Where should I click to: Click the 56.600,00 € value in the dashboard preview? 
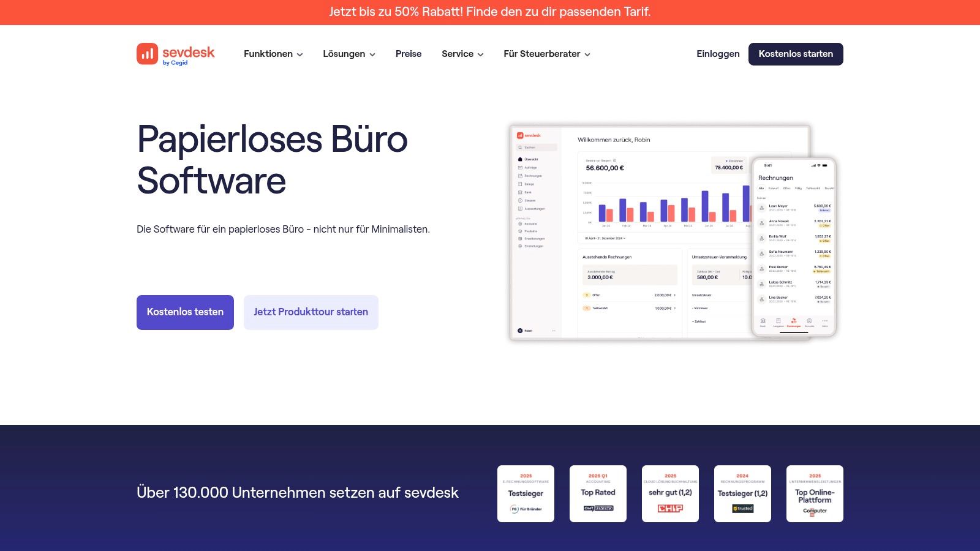[605, 168]
